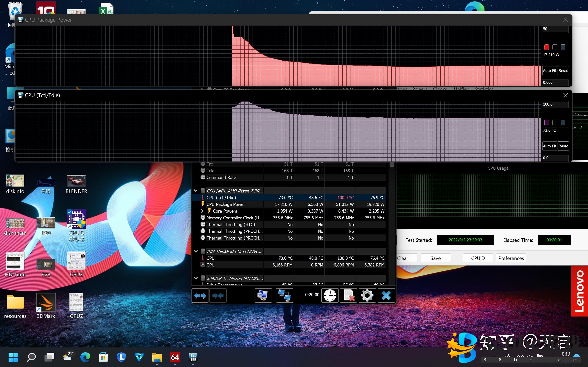Click Reset in the CPU (Tctl/Tdie) graph

tap(563, 146)
